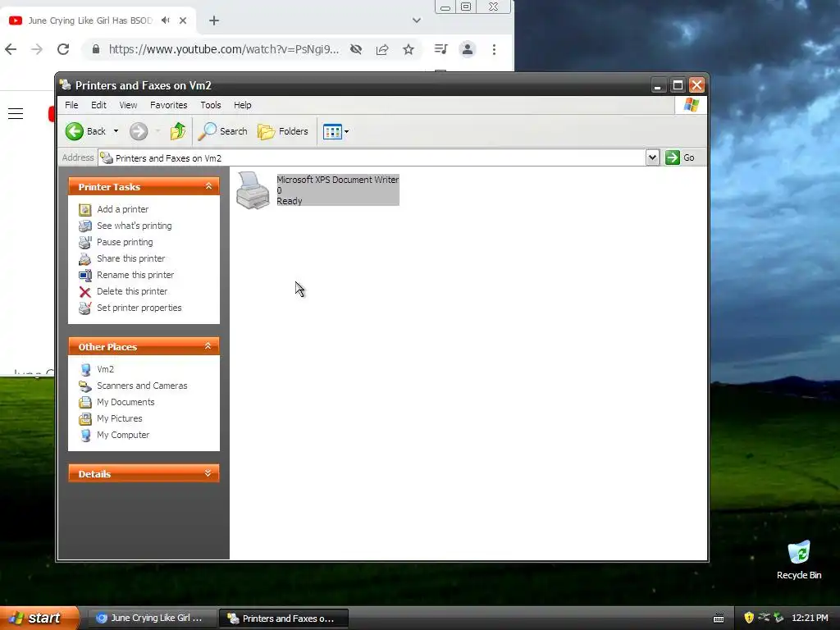The height and width of the screenshot is (630, 840).
Task: Click the green Go button
Action: pos(680,157)
